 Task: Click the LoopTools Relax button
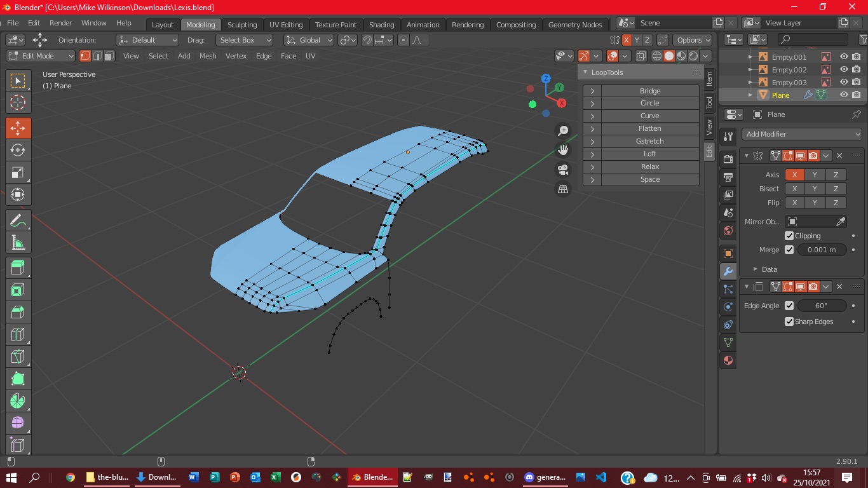click(x=649, y=166)
